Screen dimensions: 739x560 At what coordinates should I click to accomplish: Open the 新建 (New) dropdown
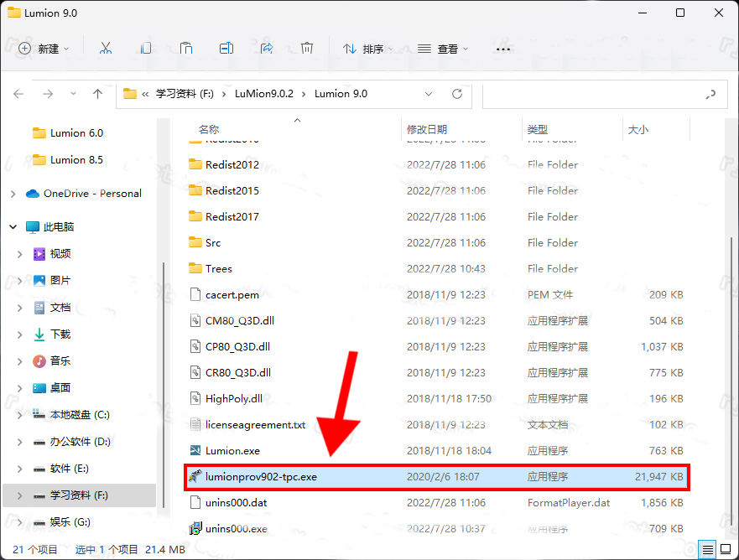(x=44, y=49)
